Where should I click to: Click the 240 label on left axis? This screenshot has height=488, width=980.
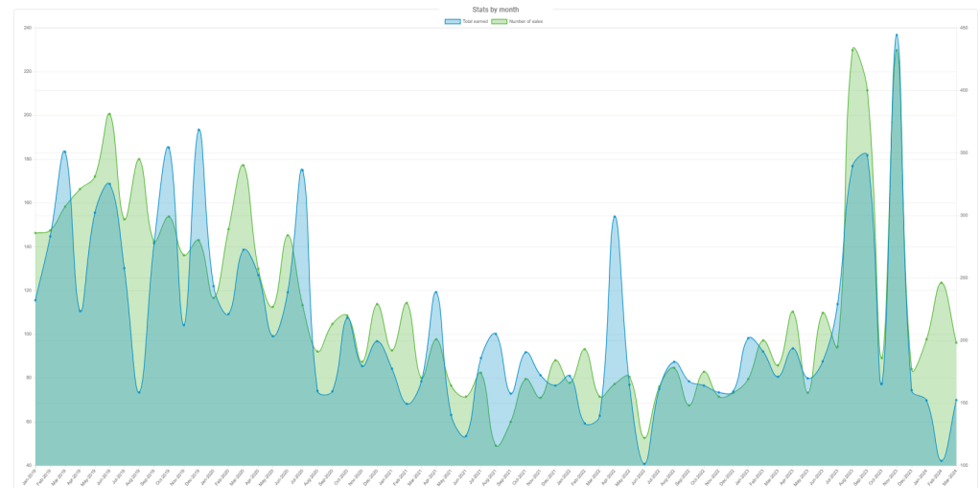click(x=28, y=28)
